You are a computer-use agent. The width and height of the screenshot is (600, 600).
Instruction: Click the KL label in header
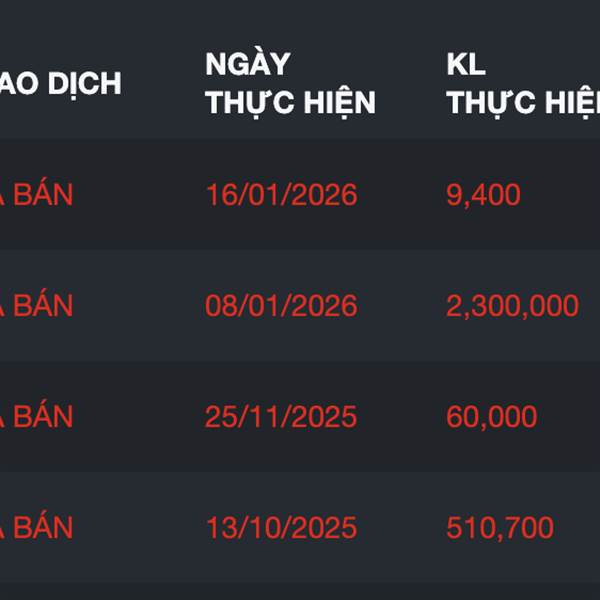[x=465, y=64]
